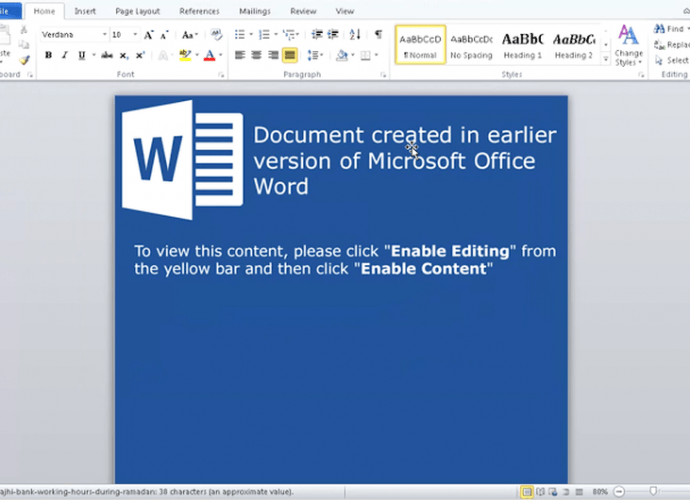
Task: Open the Font dialog launcher
Action: 221,75
